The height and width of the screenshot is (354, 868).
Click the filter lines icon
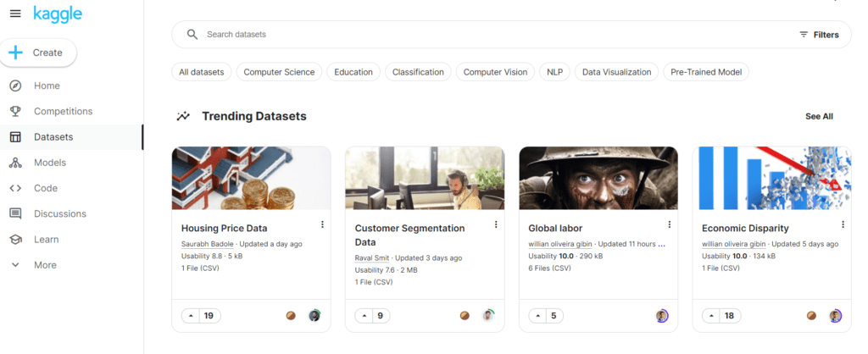(x=804, y=34)
